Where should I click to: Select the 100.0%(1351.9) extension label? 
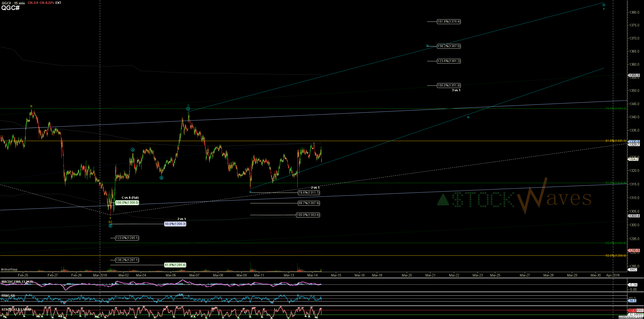449,85
